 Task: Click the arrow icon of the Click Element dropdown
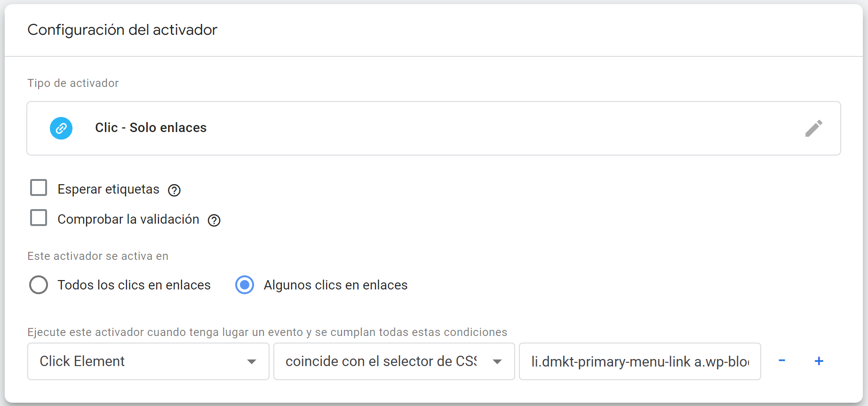tap(252, 361)
